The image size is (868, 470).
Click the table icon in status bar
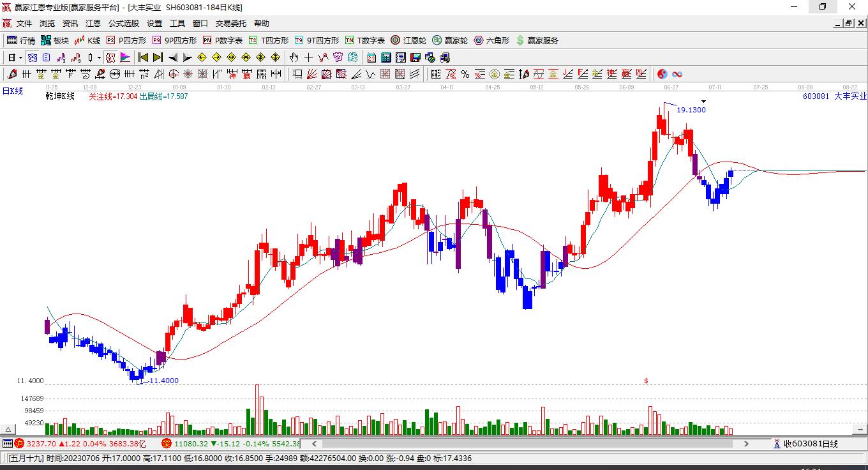coord(7,444)
